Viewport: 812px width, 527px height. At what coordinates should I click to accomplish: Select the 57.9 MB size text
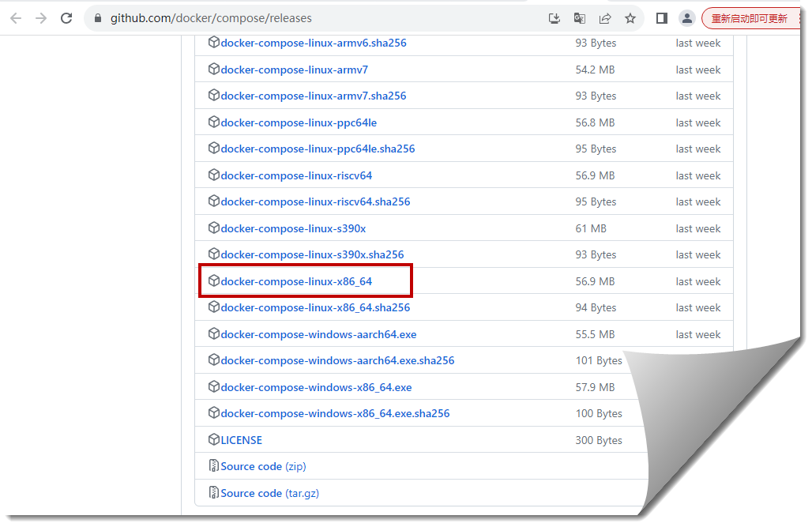[x=595, y=387]
